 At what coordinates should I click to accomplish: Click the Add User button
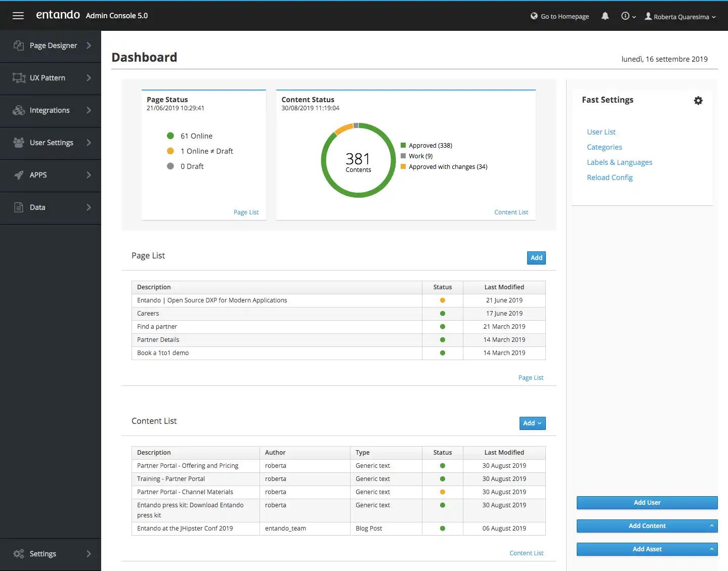(647, 503)
